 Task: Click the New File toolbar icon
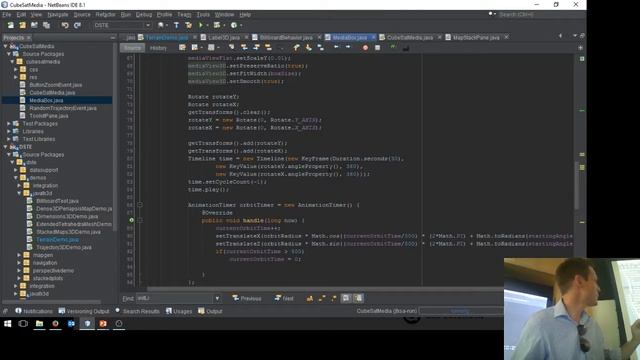(11, 25)
